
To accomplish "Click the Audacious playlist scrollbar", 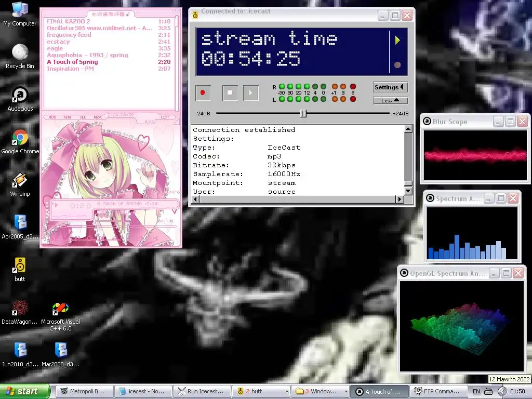I will click(x=177, y=63).
